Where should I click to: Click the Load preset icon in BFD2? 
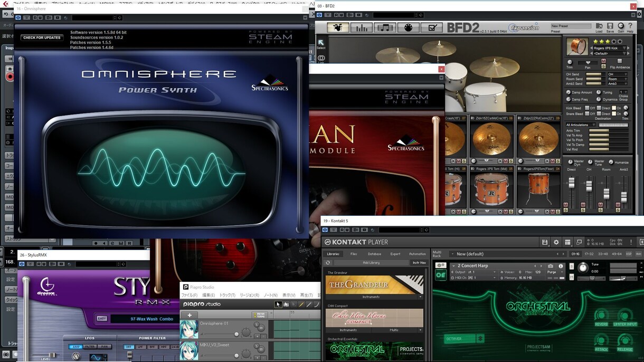coord(599,26)
